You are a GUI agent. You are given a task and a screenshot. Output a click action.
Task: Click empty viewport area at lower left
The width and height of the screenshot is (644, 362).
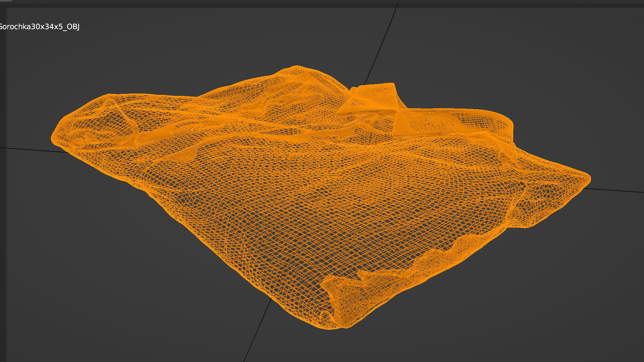(101, 285)
